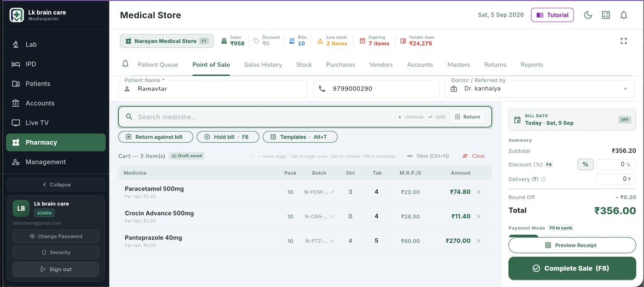Switch to Patient Queue tab
Viewport: 644px width, 287px height.
pyautogui.click(x=158, y=64)
